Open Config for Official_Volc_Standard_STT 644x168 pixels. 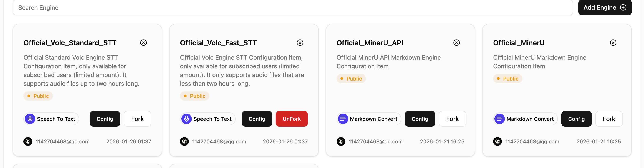tap(105, 119)
